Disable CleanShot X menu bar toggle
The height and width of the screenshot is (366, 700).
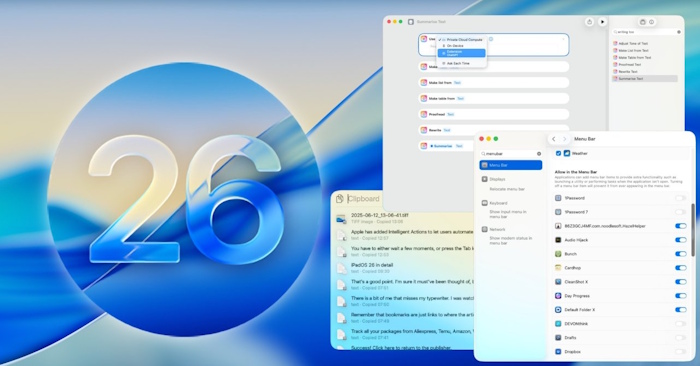[x=680, y=282]
